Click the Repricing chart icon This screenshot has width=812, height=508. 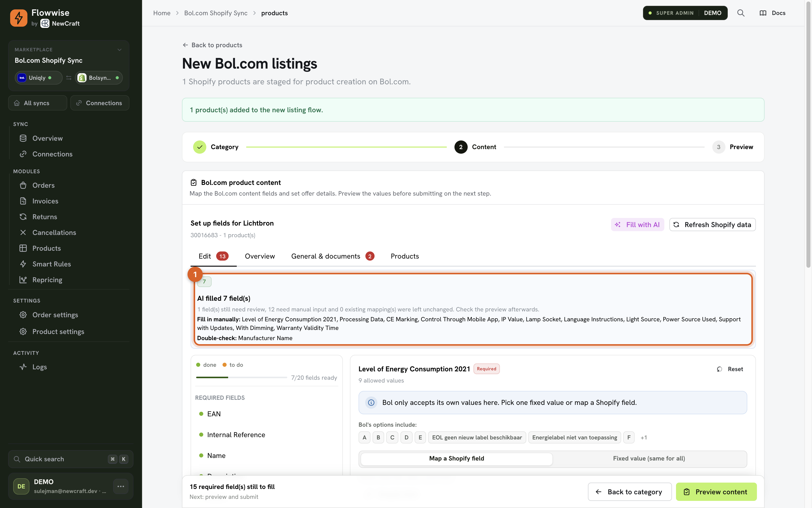point(23,280)
